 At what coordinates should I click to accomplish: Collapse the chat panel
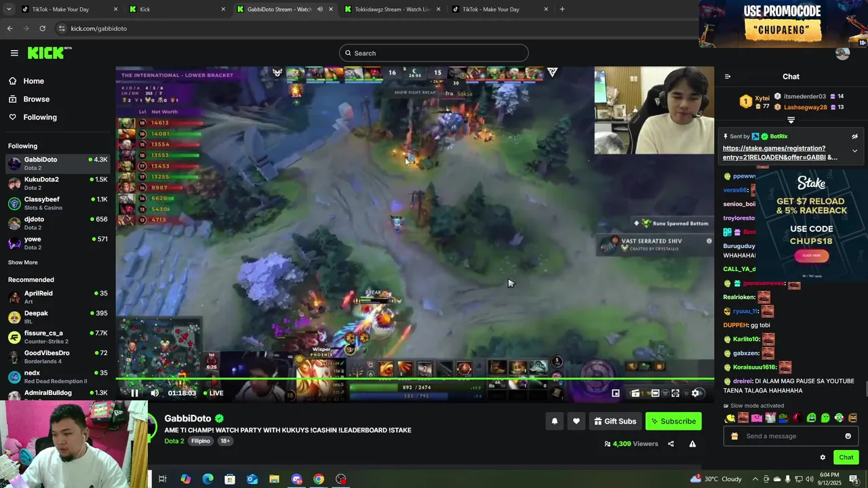click(728, 77)
